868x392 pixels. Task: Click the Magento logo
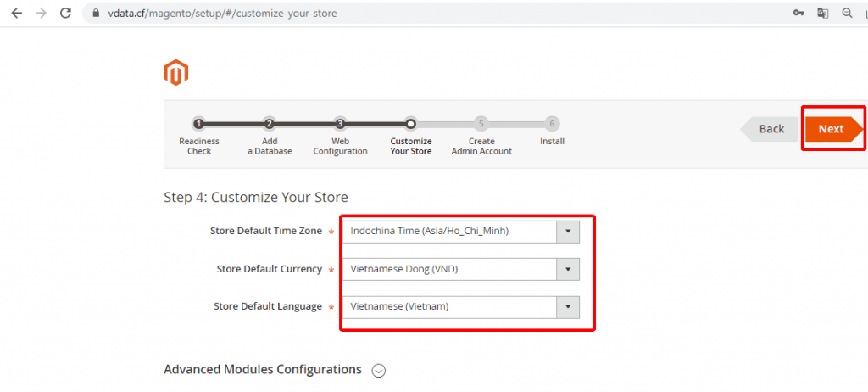[176, 73]
